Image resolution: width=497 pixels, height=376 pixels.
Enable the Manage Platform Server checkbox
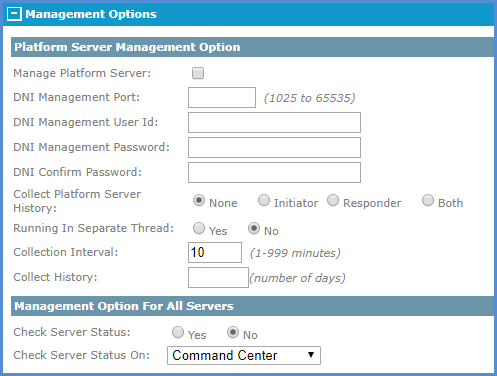[198, 73]
